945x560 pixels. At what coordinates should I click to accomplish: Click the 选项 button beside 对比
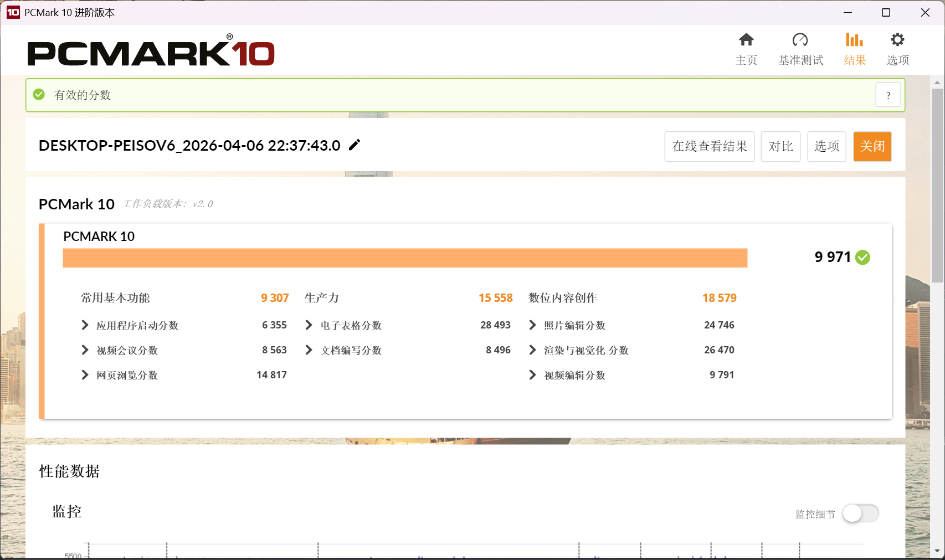[826, 146]
